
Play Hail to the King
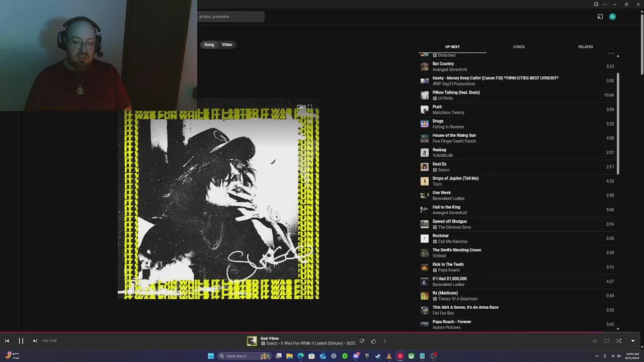(518, 210)
